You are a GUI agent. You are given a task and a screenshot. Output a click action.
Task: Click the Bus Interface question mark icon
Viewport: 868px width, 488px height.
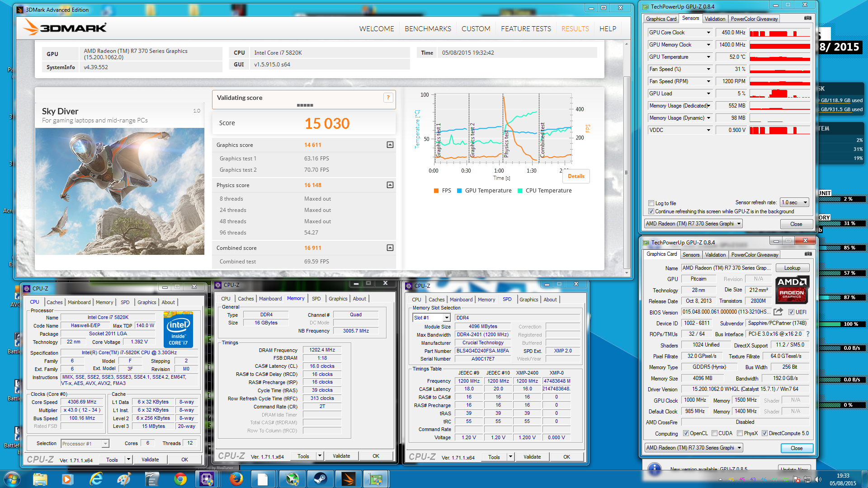807,334
